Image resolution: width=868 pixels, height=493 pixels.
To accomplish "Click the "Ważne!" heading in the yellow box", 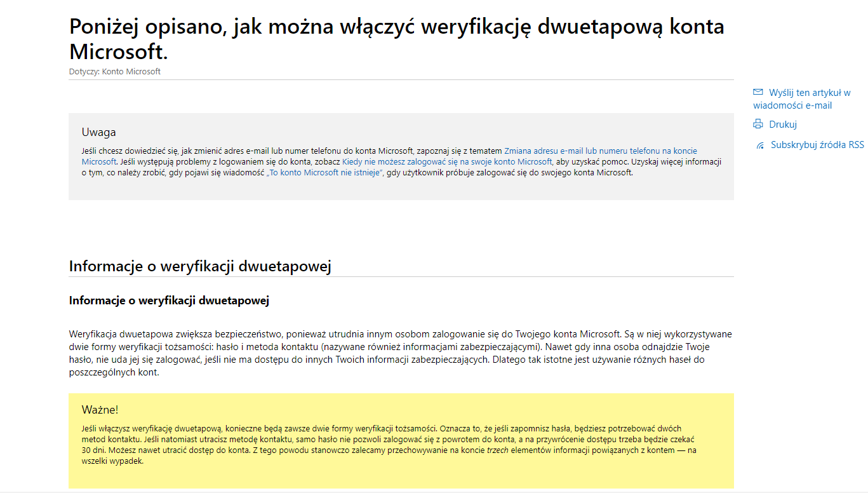I will pos(100,410).
